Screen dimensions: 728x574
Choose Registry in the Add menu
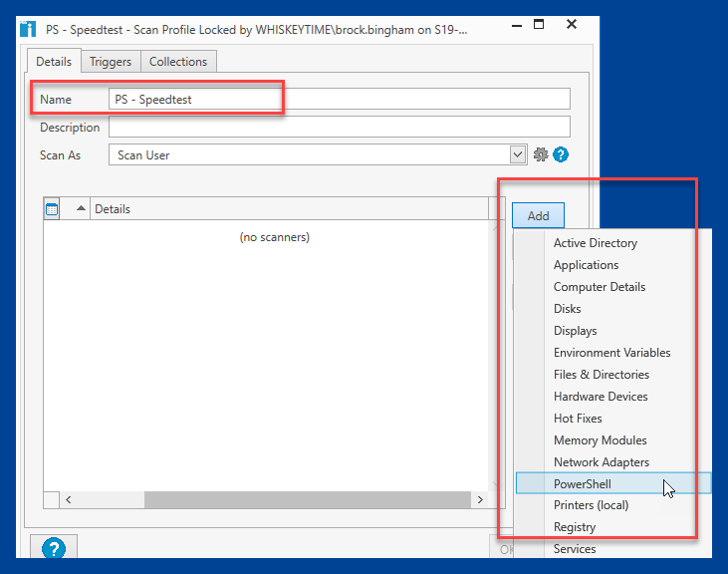click(613, 526)
